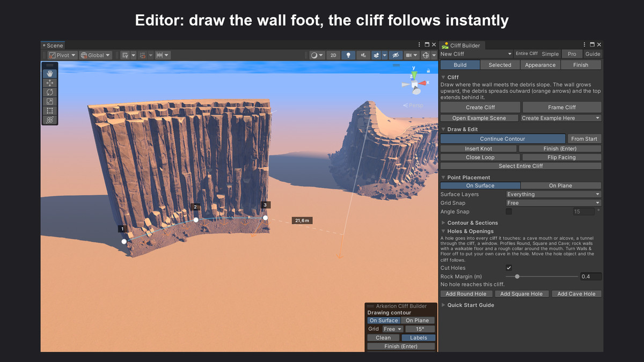Click Add Round Hole button
Image resolution: width=644 pixels, height=362 pixels.
pyautogui.click(x=466, y=294)
